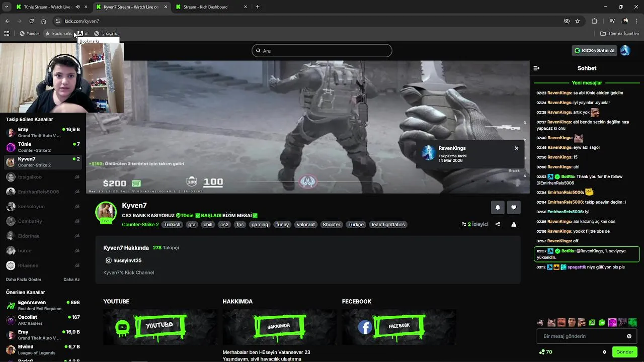The width and height of the screenshot is (644, 362).
Task: Open the İyiYaşaTur bookmark
Action: point(106,34)
